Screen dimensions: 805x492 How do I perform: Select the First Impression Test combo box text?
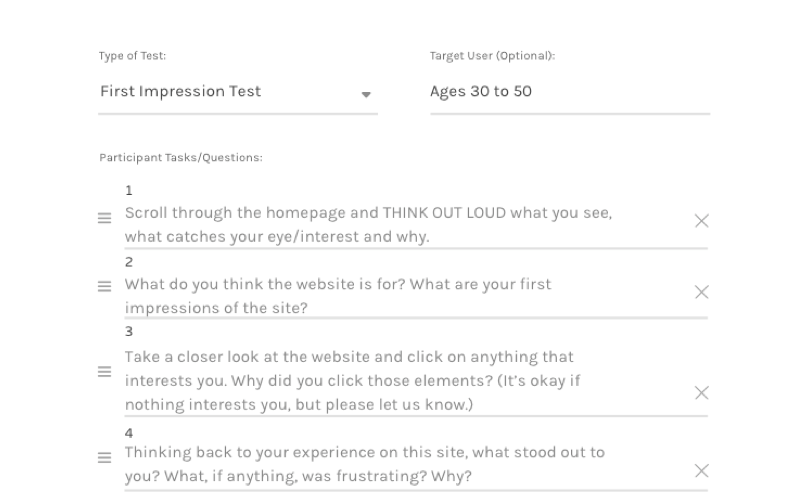(181, 91)
